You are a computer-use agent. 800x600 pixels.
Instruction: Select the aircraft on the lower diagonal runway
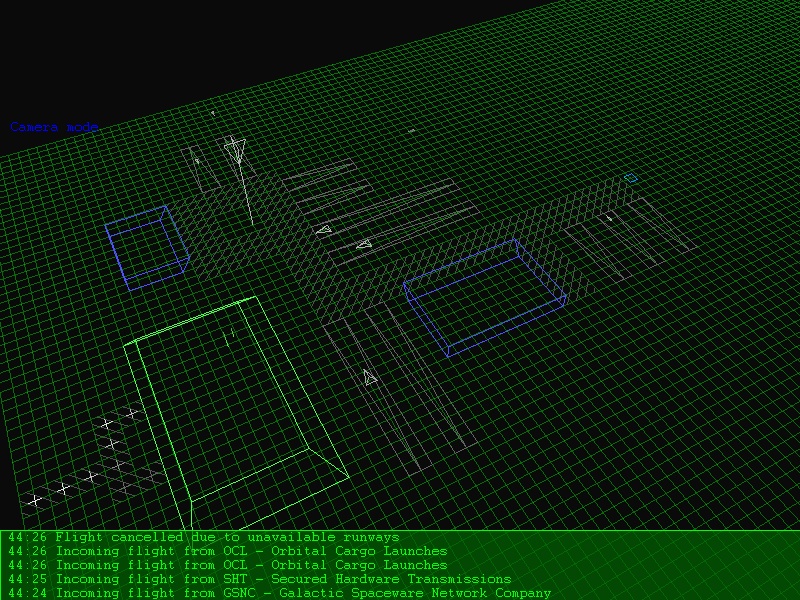pos(370,378)
